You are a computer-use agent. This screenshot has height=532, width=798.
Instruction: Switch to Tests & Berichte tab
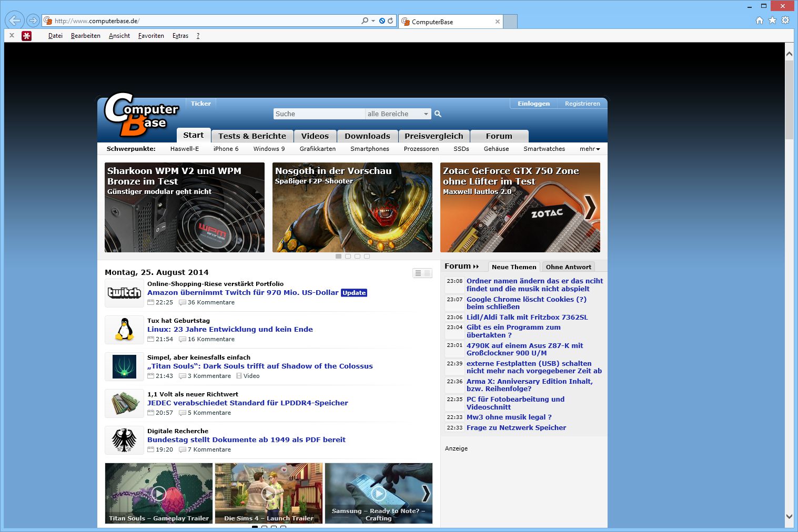tap(252, 136)
